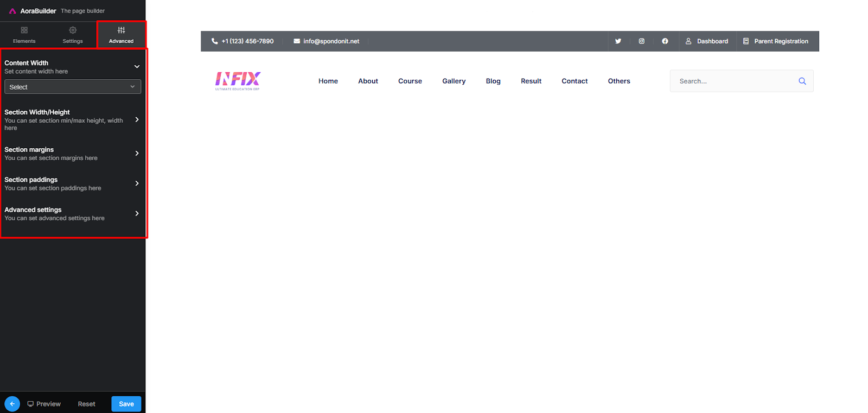Click the blue back arrow button

pyautogui.click(x=12, y=404)
